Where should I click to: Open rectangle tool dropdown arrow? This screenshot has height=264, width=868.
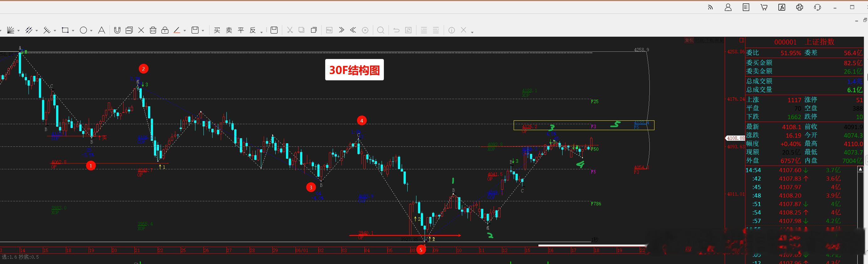click(73, 31)
